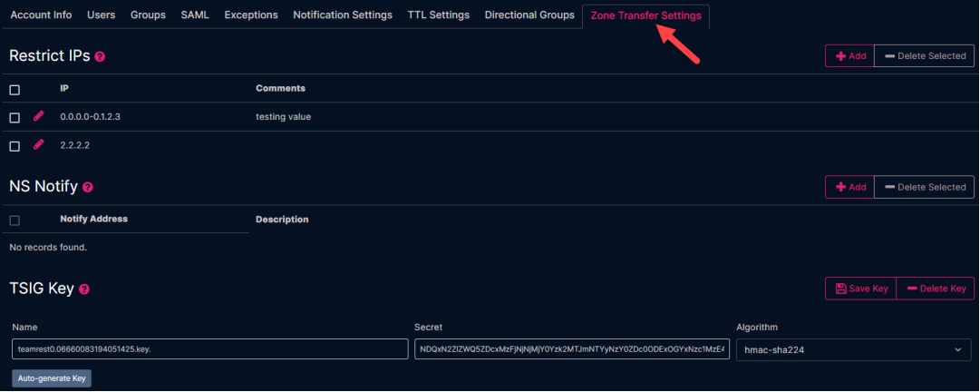The width and height of the screenshot is (980, 392).
Task: Toggle select-all checkbox in Restrict IPs header
Action: coord(15,90)
